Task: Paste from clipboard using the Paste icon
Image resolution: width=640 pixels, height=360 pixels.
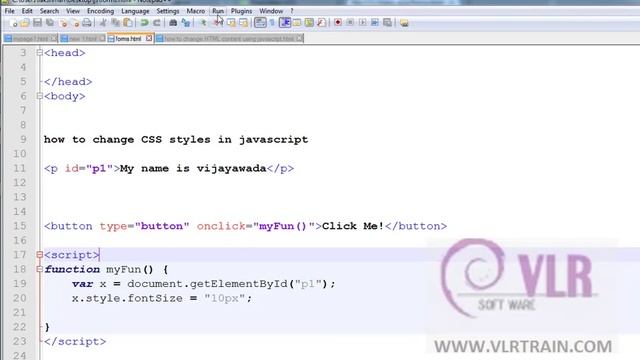Action: click(x=128, y=23)
